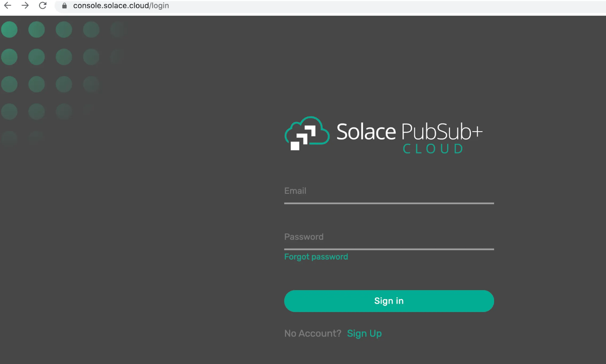Screen dimensions: 606x364
Task: View site info via the padlock icon
Action: pyautogui.click(x=64, y=6)
